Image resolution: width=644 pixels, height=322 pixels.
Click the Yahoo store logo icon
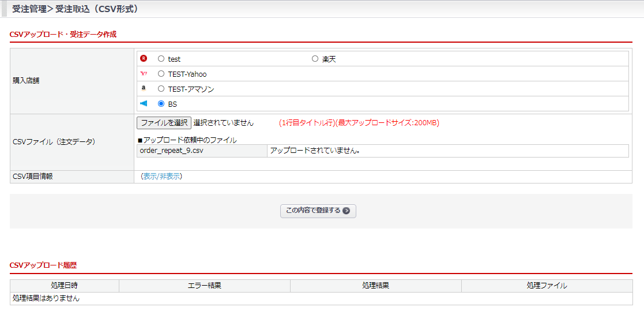point(144,73)
